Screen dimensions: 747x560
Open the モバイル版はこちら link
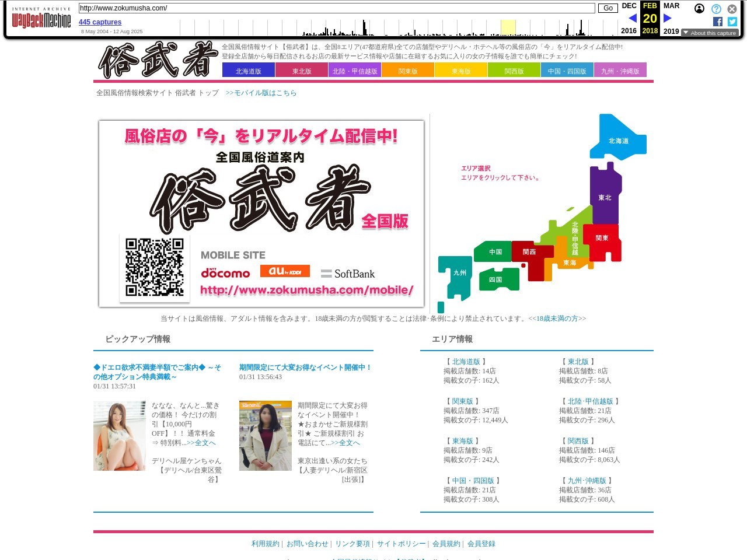tap(261, 93)
